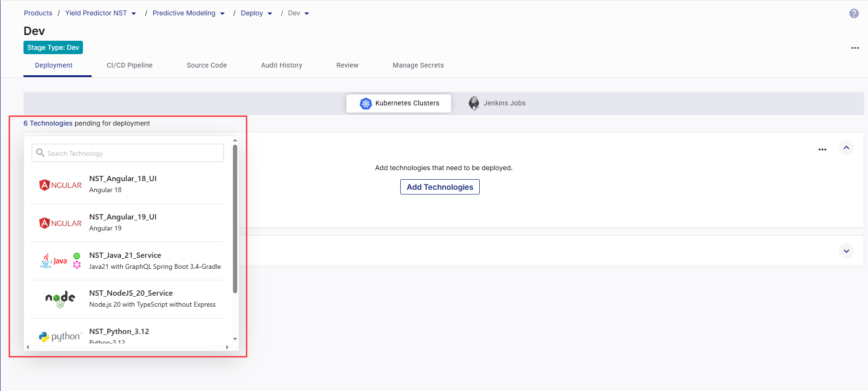
Task: Open the Yield Predictor NST breadcrumb dropdown
Action: click(134, 13)
